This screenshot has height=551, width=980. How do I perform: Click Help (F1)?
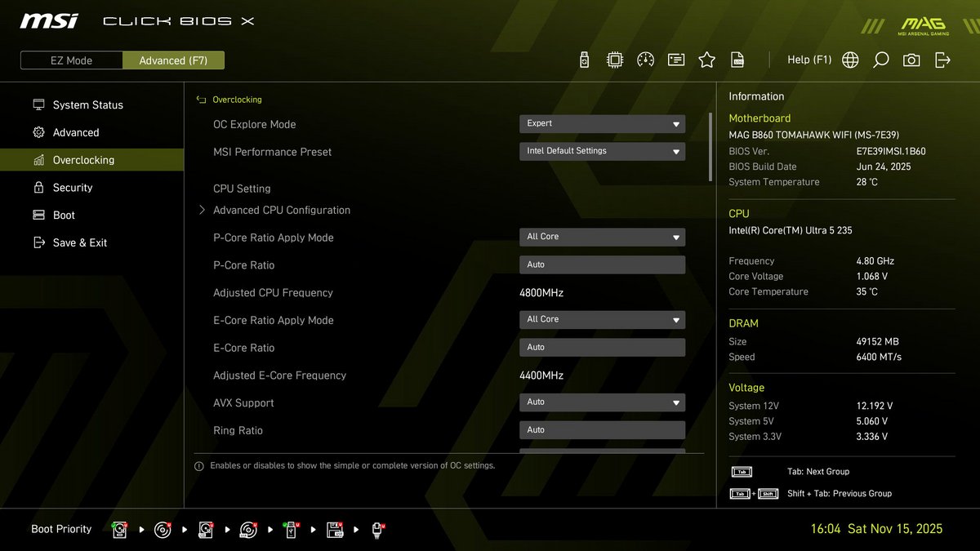click(809, 59)
